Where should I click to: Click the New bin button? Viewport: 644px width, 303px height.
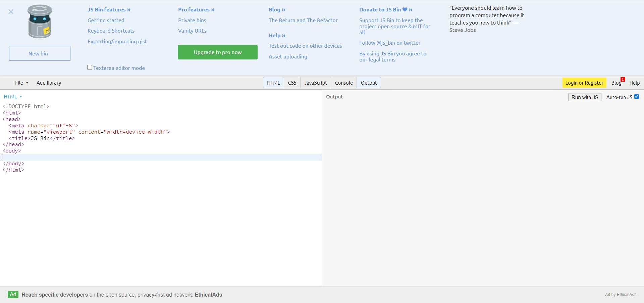(40, 53)
